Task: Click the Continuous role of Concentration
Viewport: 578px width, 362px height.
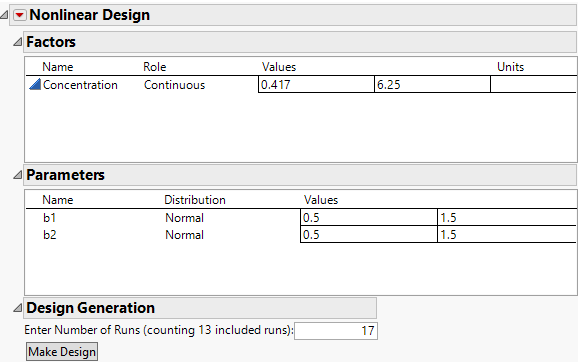Action: (x=174, y=85)
